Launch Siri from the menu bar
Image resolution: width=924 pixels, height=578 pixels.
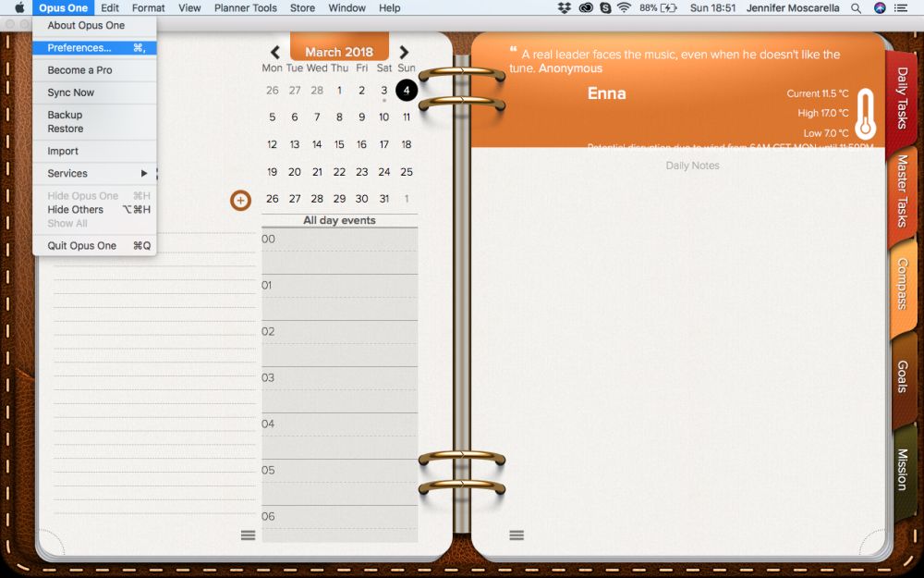click(880, 7)
